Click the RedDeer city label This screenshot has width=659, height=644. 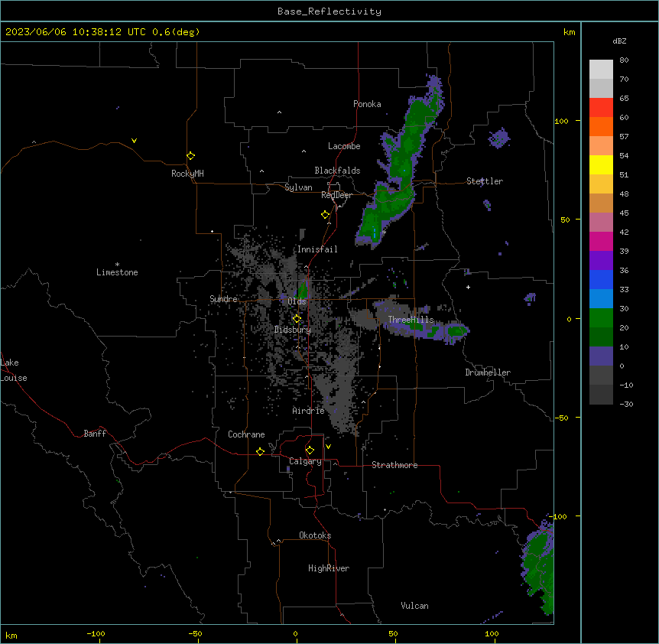pos(336,195)
